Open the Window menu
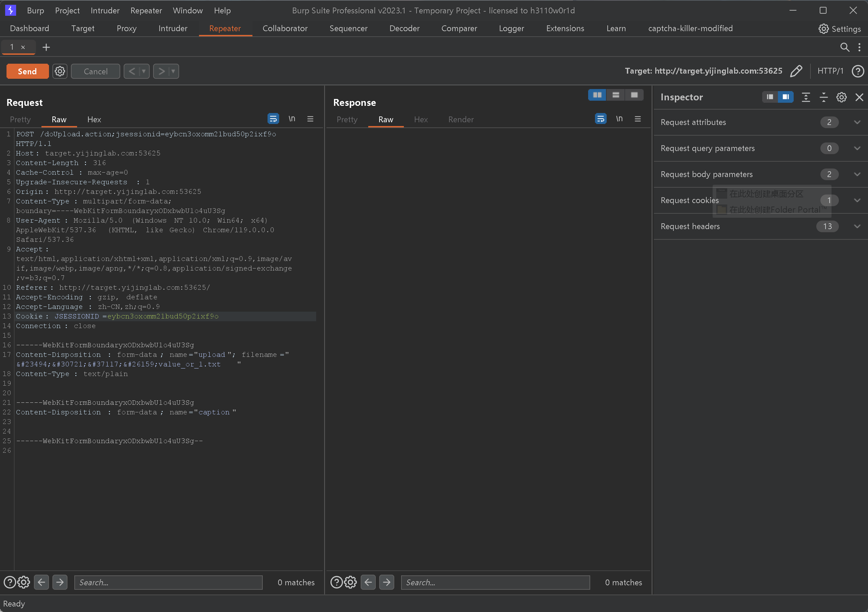 187,11
